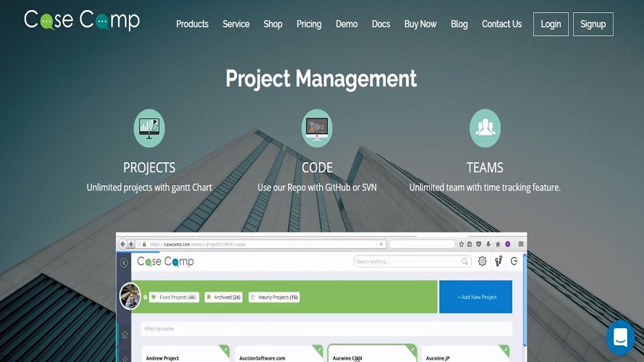644x362 pixels.
Task: Open the Aucwine.JP project card
Action: pos(466,354)
